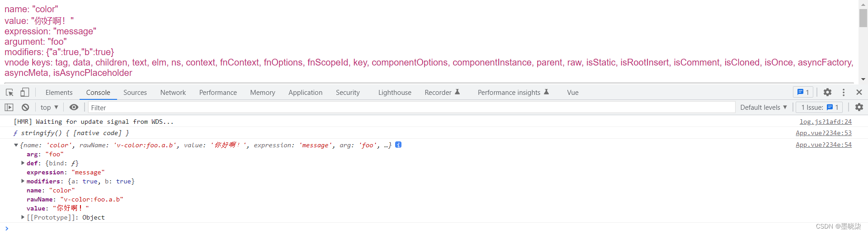Close the DevTools panel

click(x=859, y=92)
